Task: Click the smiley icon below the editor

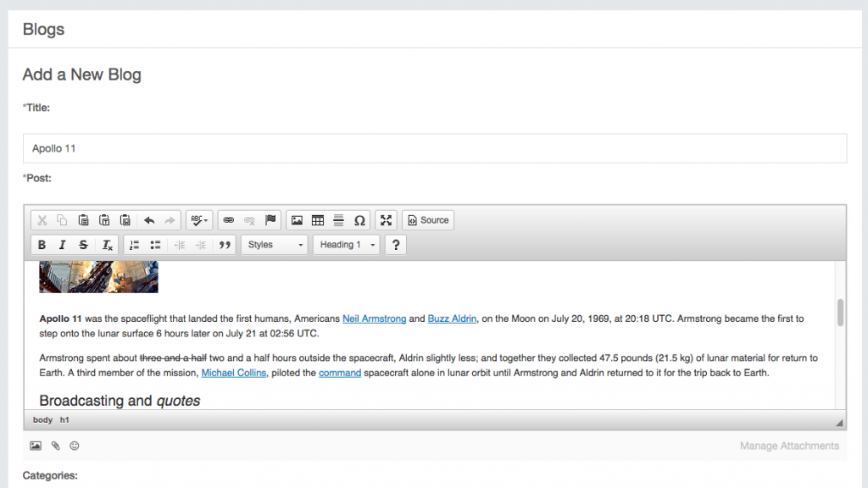Action: pyautogui.click(x=75, y=446)
